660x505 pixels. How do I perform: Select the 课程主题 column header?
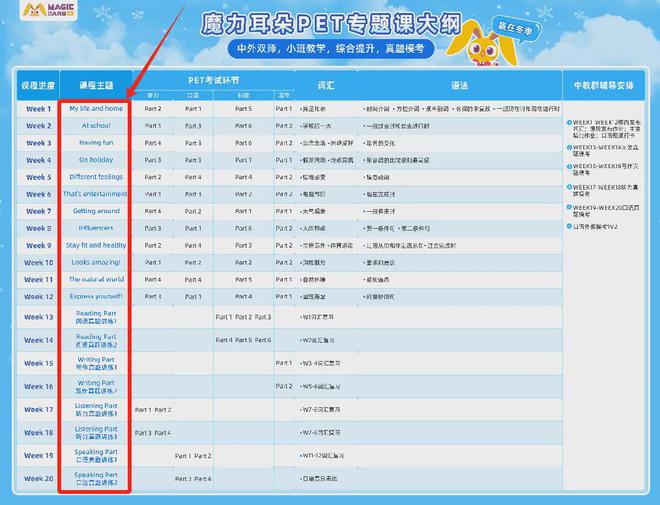(x=96, y=85)
